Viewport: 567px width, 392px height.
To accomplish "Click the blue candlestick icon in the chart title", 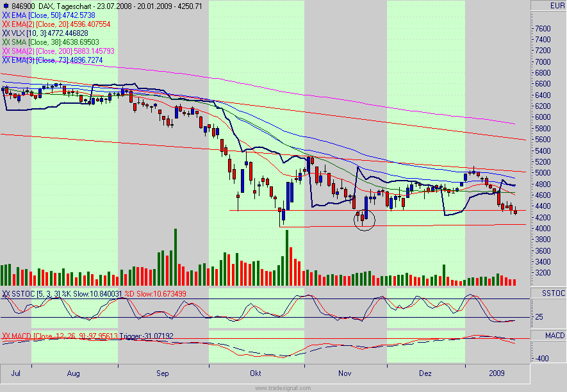I will pos(5,4).
